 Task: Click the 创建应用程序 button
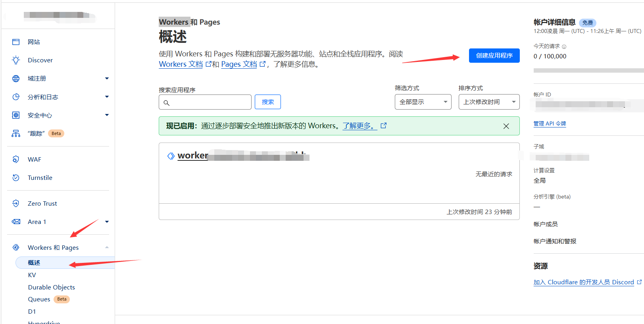coord(494,56)
